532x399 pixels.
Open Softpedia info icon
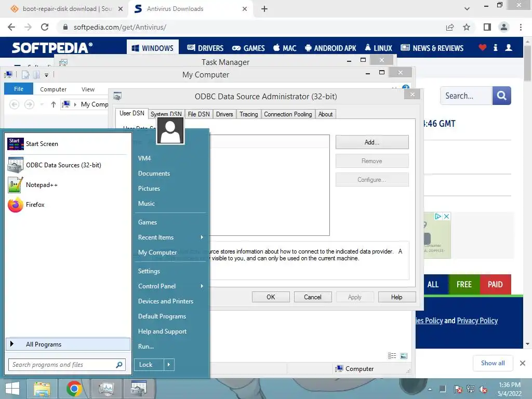495,47
